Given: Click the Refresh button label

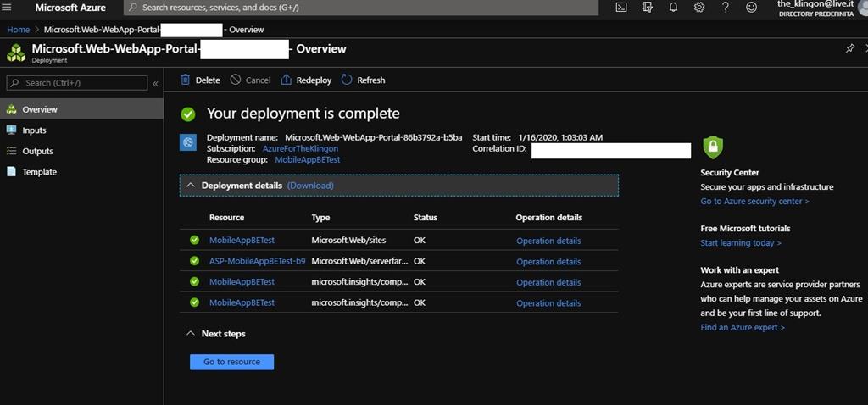Looking at the screenshot, I should click(371, 80).
